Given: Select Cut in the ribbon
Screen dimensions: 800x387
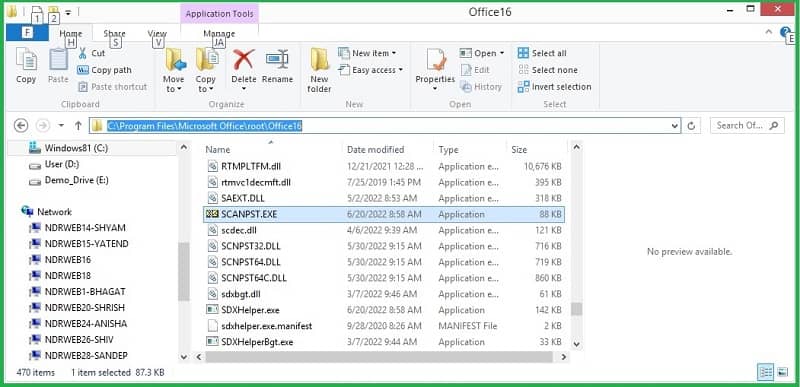Looking at the screenshot, I should [x=91, y=53].
